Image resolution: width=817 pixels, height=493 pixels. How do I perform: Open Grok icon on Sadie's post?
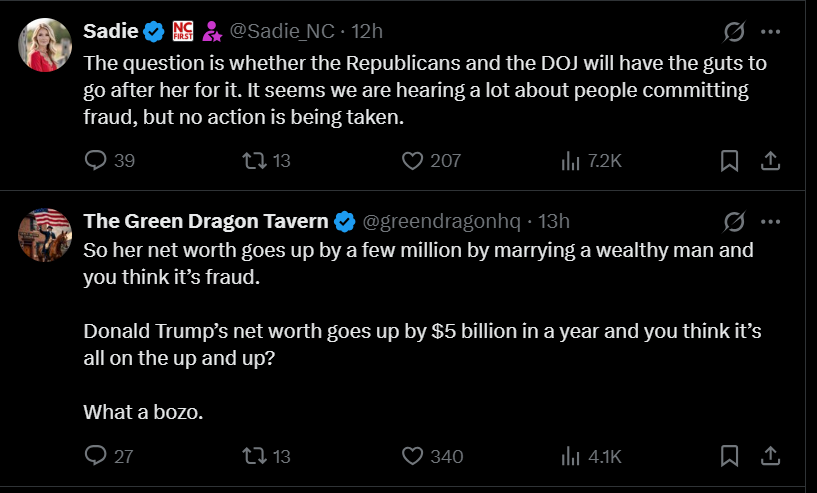tap(733, 31)
